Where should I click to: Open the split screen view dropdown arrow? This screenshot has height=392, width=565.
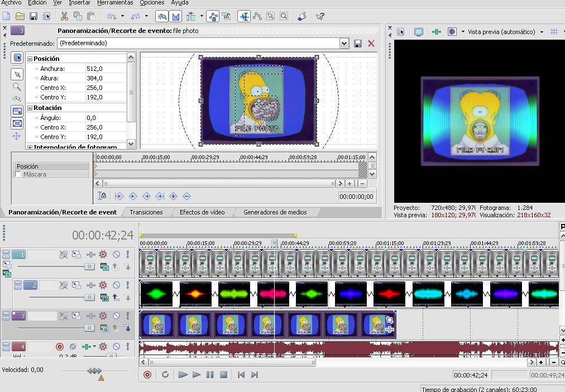point(463,32)
